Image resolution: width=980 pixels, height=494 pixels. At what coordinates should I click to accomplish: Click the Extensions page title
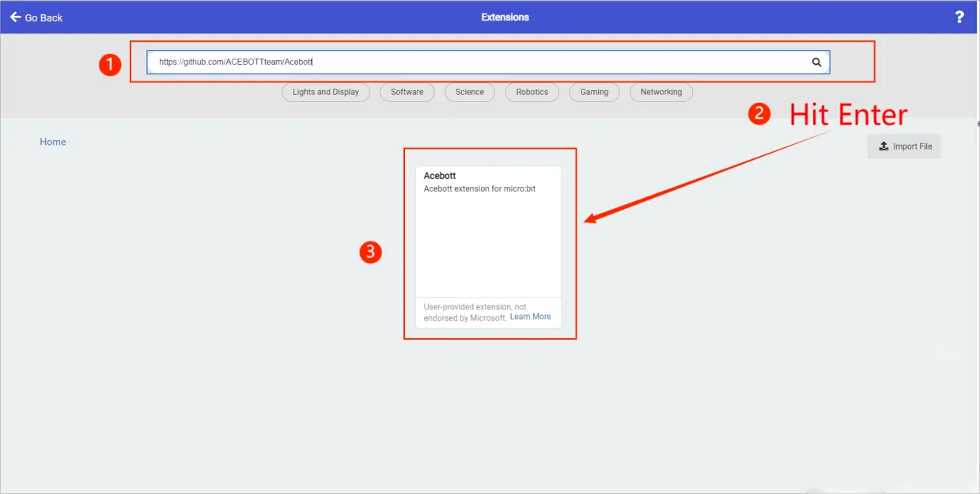505,17
